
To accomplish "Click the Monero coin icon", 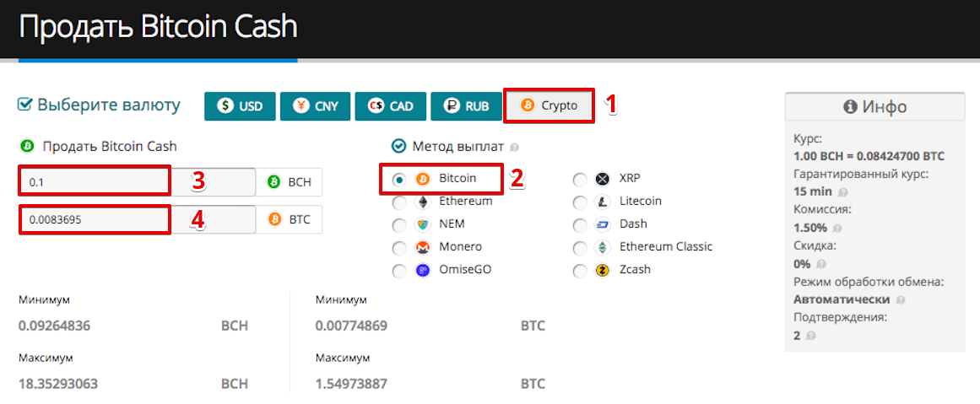I will [x=423, y=248].
